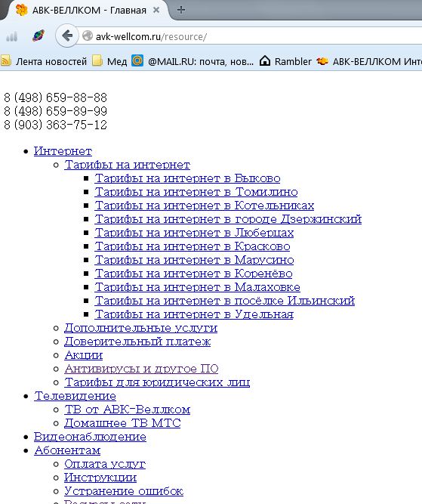Screen dimensions: 422x504
Task: Click the globe site identity icon
Action: (88, 36)
